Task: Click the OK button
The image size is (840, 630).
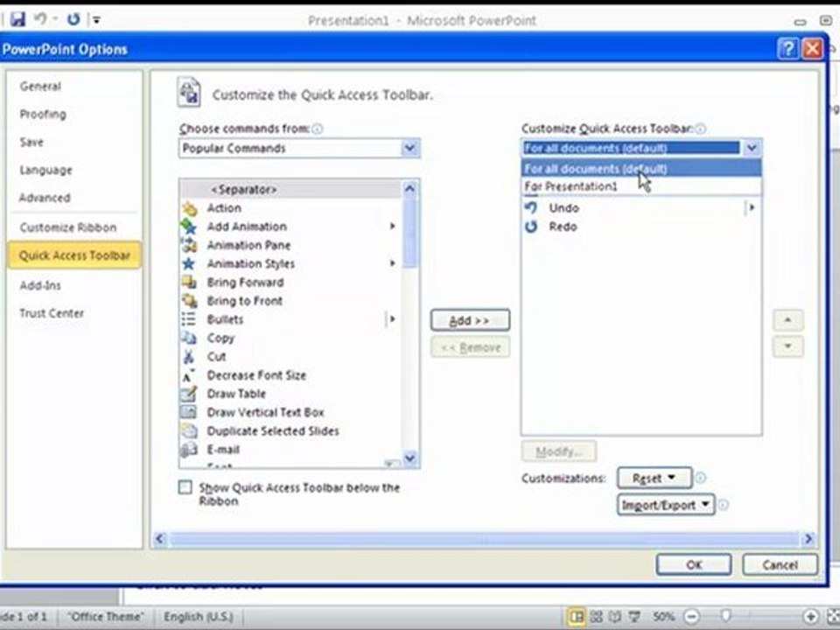Action: coord(694,564)
